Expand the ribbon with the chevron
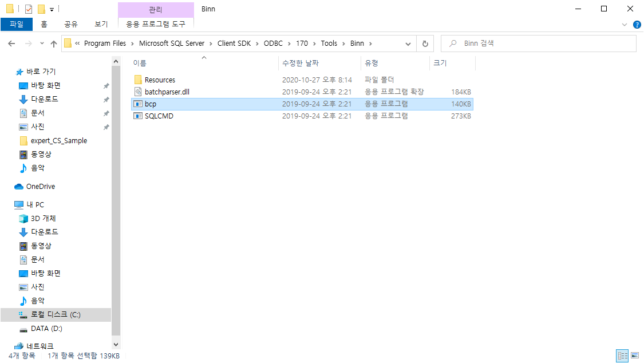 625,25
